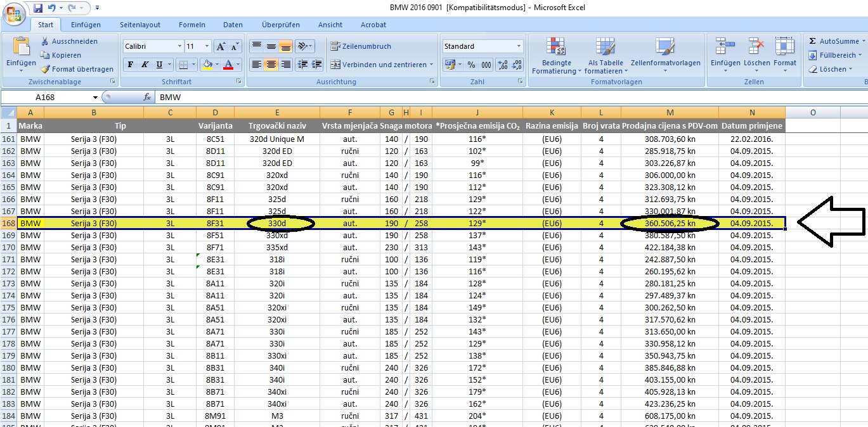This screenshot has width=868, height=427.
Task: Align cell content to vertical middle
Action: pyautogui.click(x=271, y=46)
